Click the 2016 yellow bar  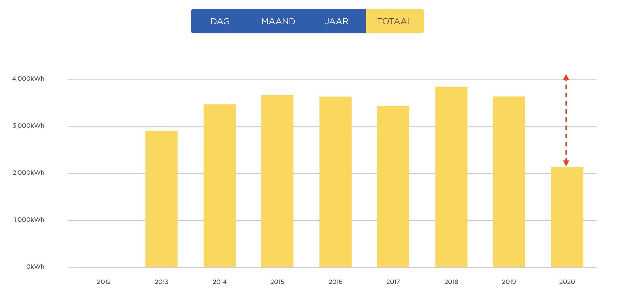(335, 182)
